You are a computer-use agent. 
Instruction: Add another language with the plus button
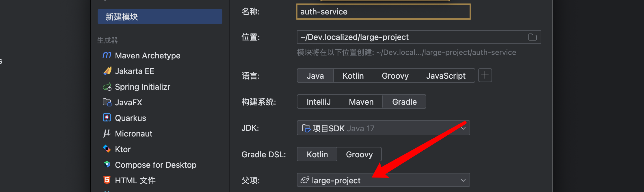pos(485,75)
